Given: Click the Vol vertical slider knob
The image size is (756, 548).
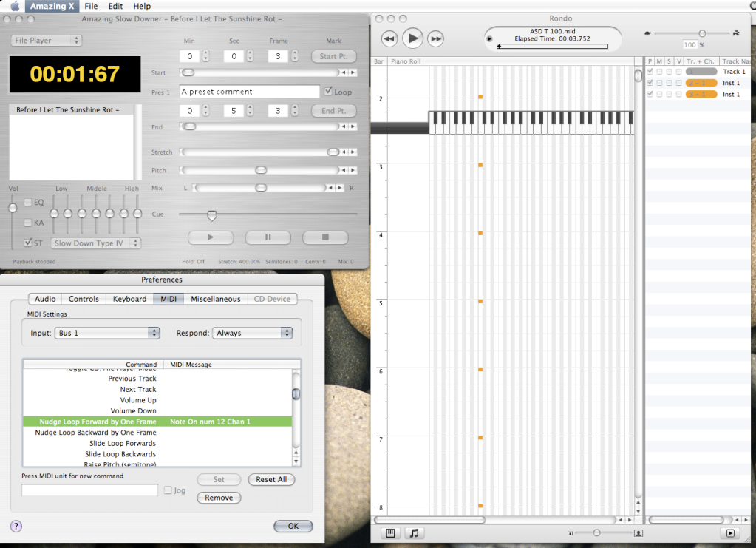Looking at the screenshot, I should (x=13, y=207).
